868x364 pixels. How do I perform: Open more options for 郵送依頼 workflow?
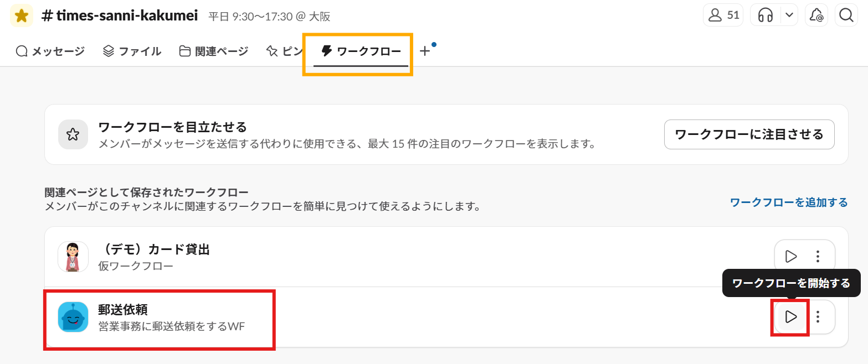pyautogui.click(x=818, y=317)
